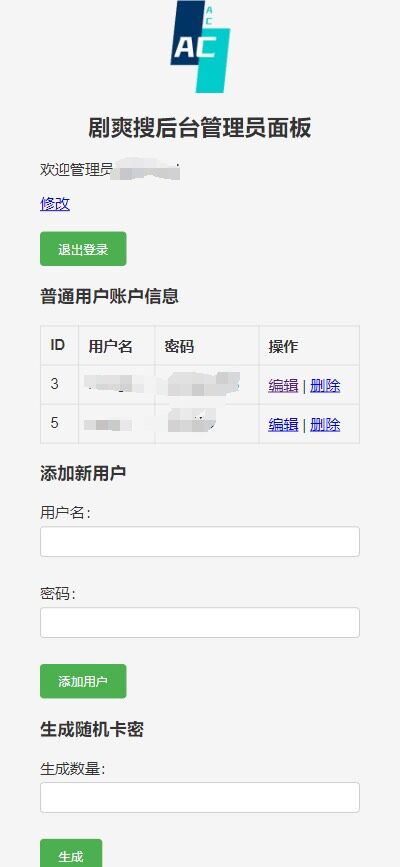Click the 剧爽搜后台管理员面板 page title
This screenshot has height=867, width=400.
(x=200, y=128)
